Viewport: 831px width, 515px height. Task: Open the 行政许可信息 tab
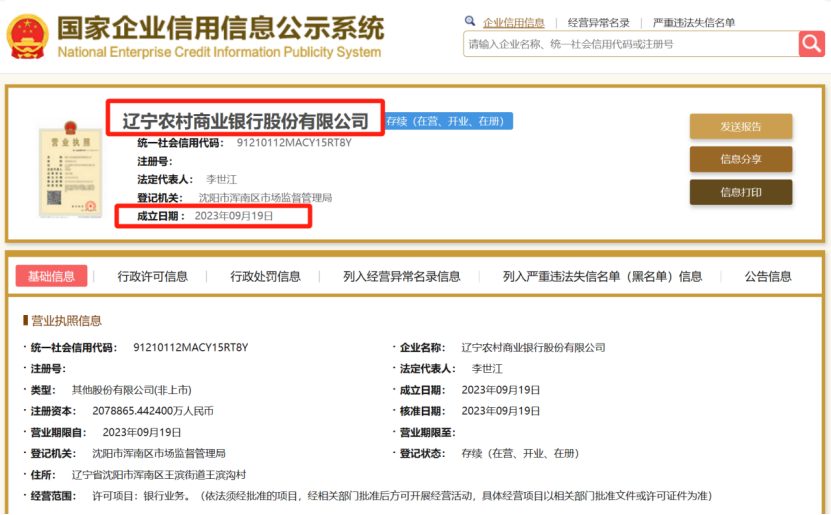click(153, 277)
